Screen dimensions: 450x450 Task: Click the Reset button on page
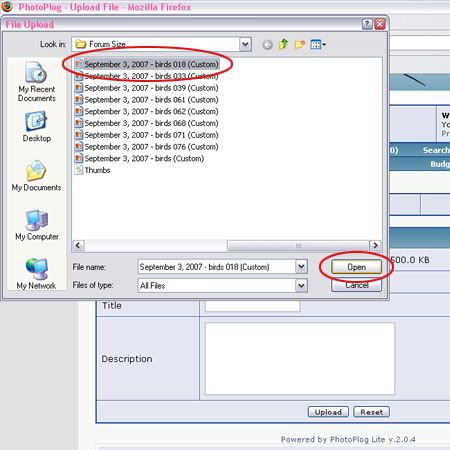(x=371, y=412)
